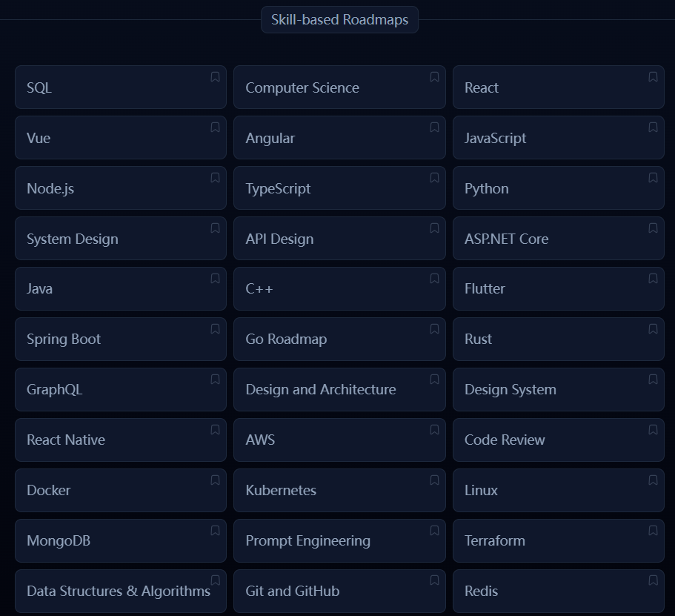Bookmark the React Native roadmap
The height and width of the screenshot is (616, 675).
[215, 429]
